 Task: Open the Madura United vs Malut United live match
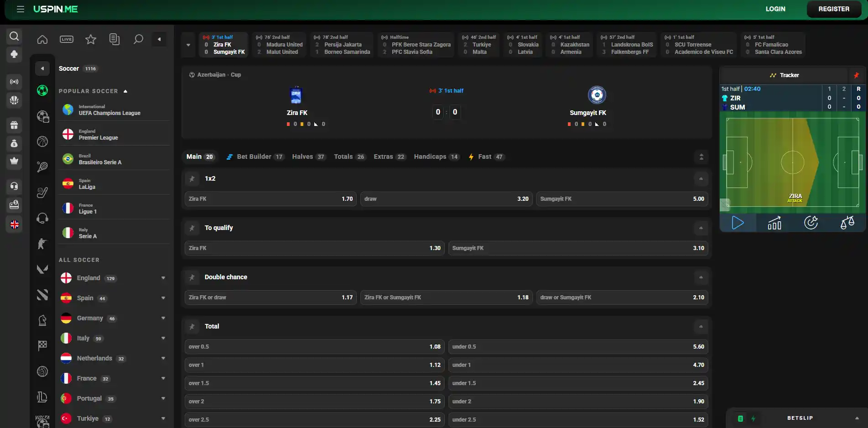pos(280,45)
